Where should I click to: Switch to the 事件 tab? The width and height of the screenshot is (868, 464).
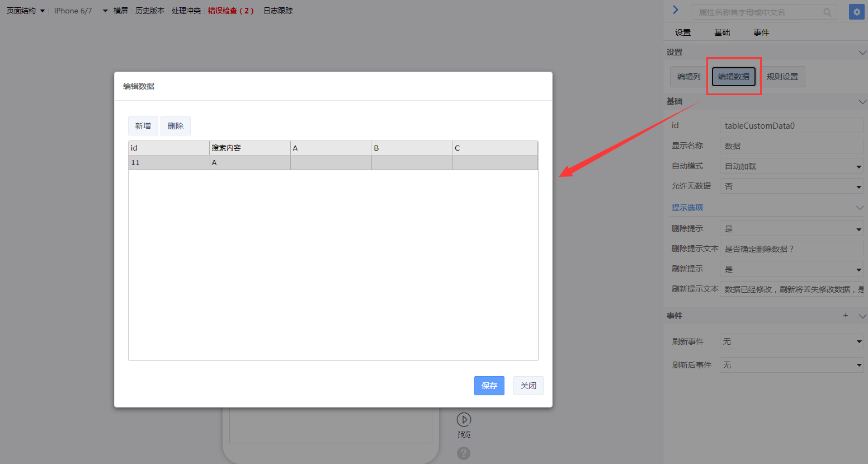coord(761,32)
